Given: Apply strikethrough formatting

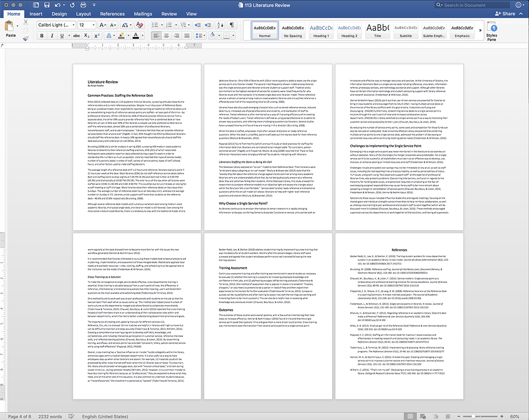Looking at the screenshot, I should pos(77,35).
